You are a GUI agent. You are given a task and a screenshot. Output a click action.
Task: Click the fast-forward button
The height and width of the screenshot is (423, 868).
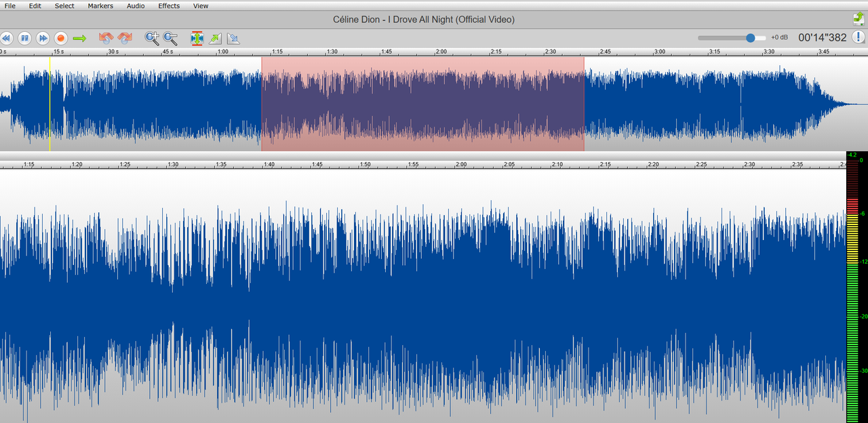[43, 39]
